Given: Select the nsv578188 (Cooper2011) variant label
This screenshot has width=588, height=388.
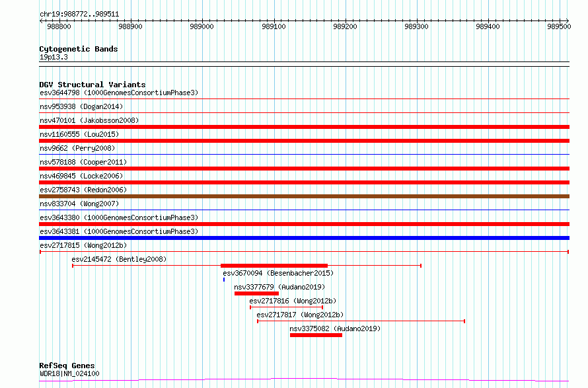Looking at the screenshot, I should click(83, 162).
